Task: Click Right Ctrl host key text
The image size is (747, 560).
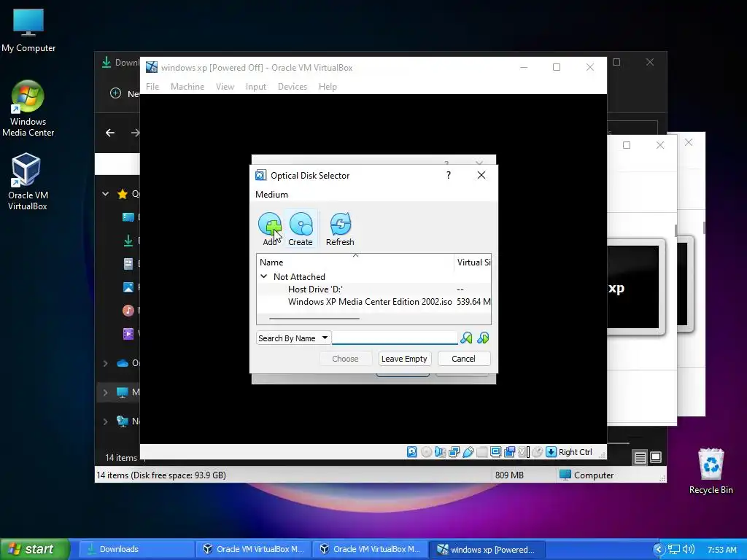Action: pos(575,452)
